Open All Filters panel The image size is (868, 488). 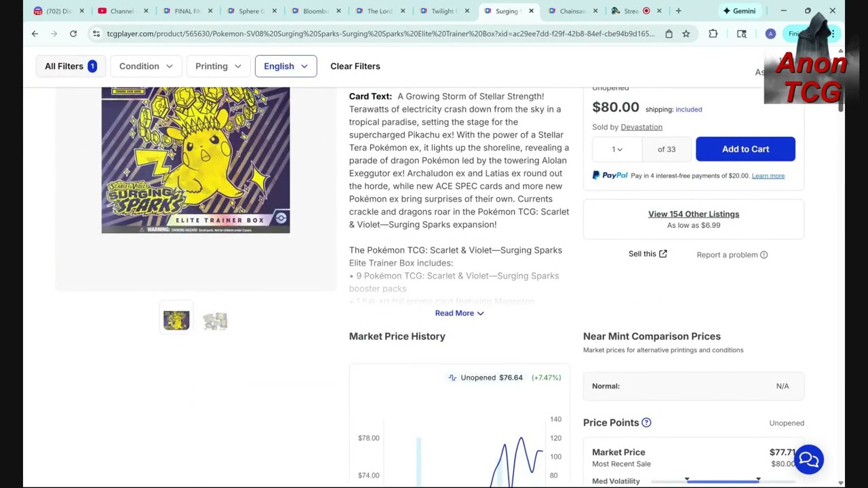click(x=71, y=66)
